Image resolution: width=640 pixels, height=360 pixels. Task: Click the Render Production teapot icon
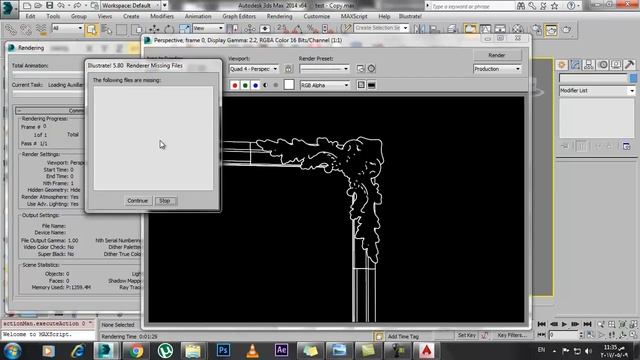567,29
